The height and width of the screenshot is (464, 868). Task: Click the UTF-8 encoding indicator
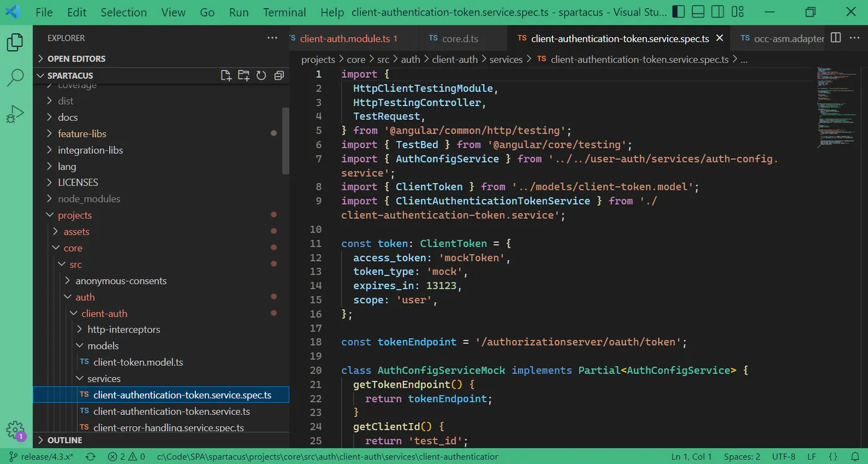tap(784, 457)
